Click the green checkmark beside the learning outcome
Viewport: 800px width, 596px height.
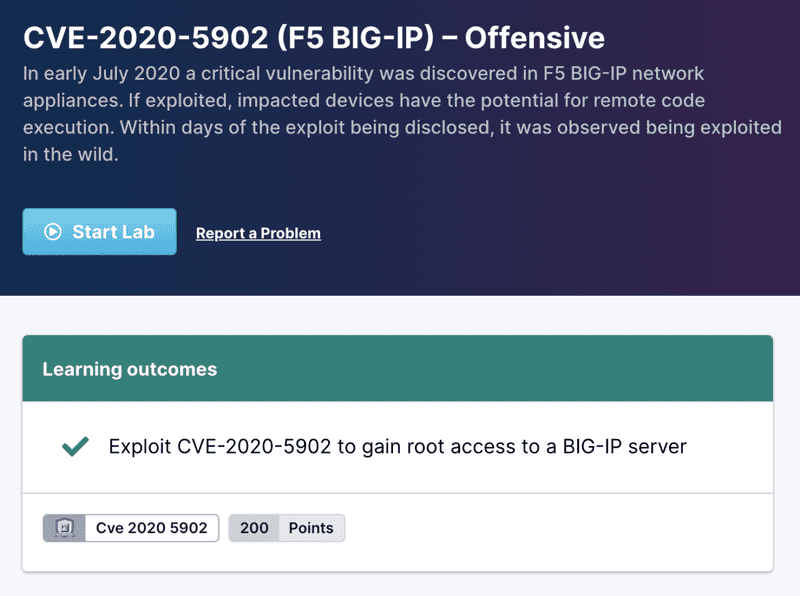pos(75,447)
